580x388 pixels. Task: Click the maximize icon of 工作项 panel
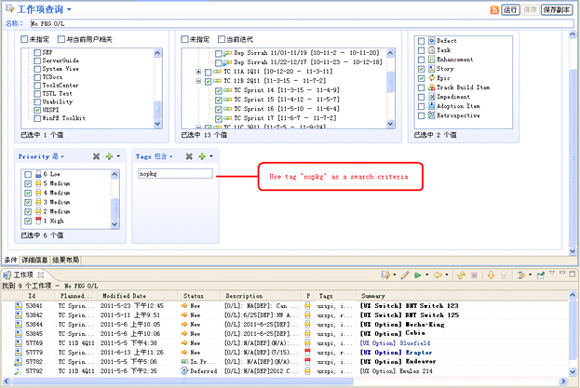(572, 274)
